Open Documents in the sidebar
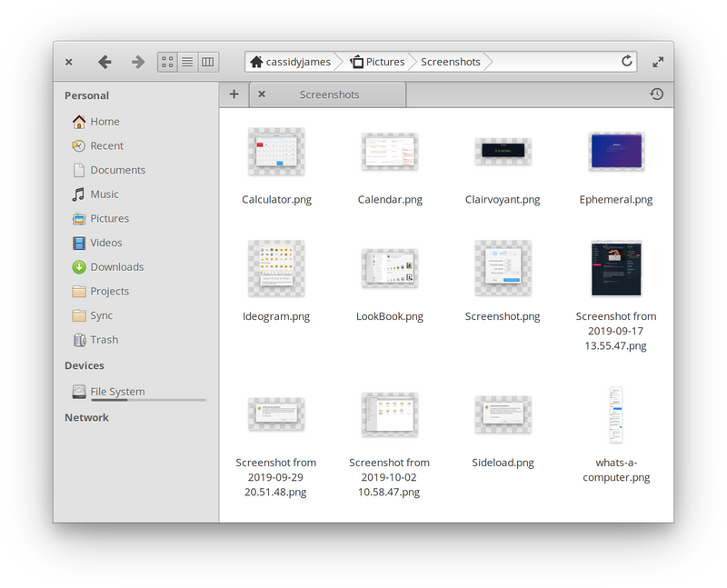 (x=134, y=170)
